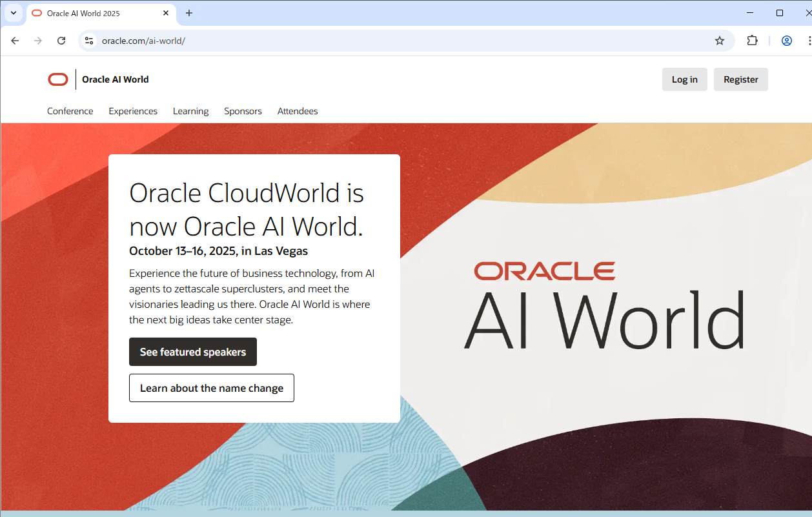This screenshot has height=517, width=812.
Task: Open the Experiences menu
Action: (133, 111)
